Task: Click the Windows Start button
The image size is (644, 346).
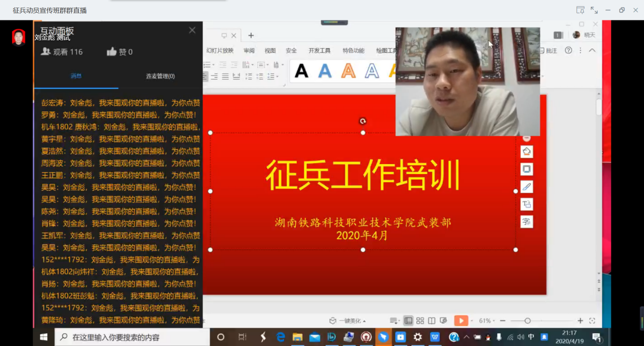Action: tap(44, 337)
